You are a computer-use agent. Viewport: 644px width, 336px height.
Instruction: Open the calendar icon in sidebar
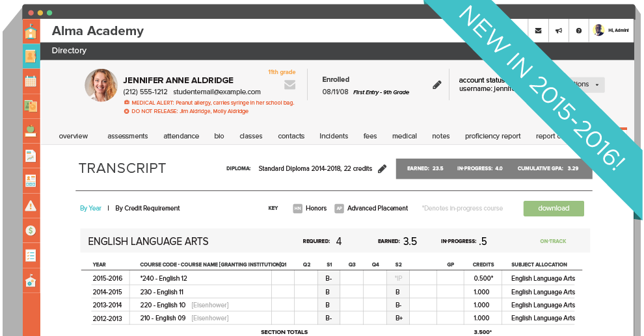pos(31,81)
